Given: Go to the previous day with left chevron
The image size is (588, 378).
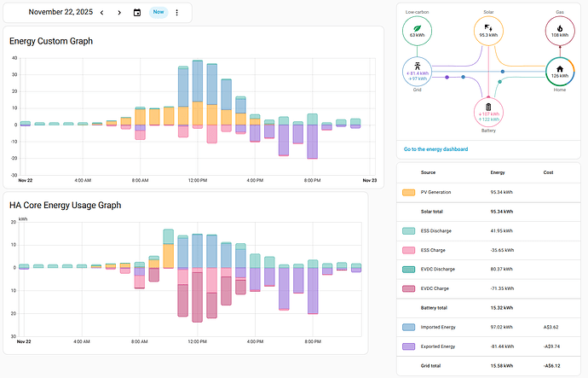Looking at the screenshot, I should (x=102, y=13).
